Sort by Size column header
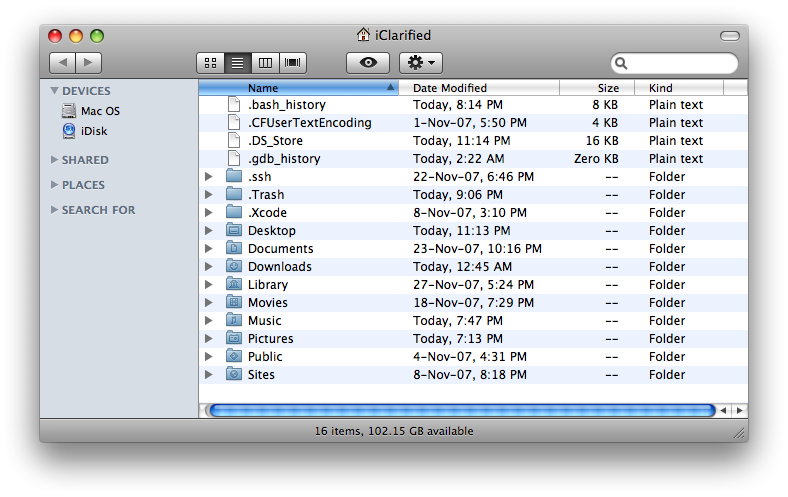 (608, 88)
